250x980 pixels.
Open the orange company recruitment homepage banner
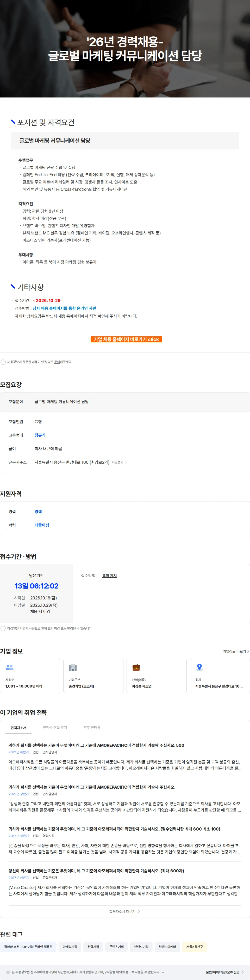click(126, 339)
